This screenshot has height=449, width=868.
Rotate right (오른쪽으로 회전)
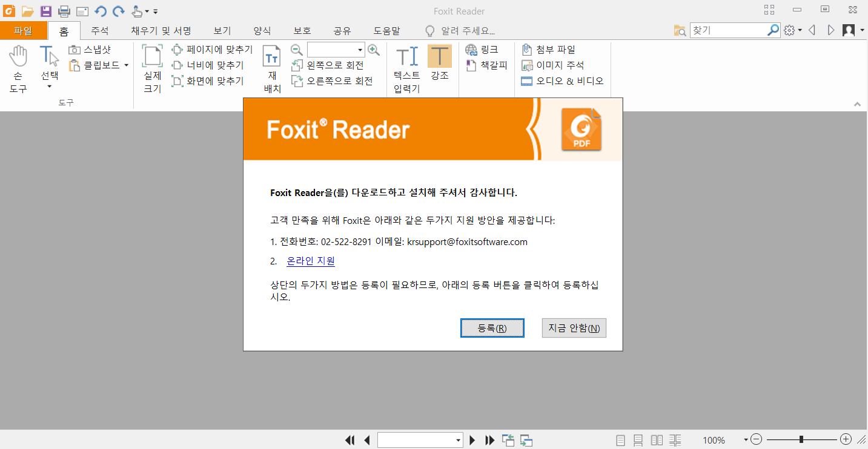pos(332,81)
